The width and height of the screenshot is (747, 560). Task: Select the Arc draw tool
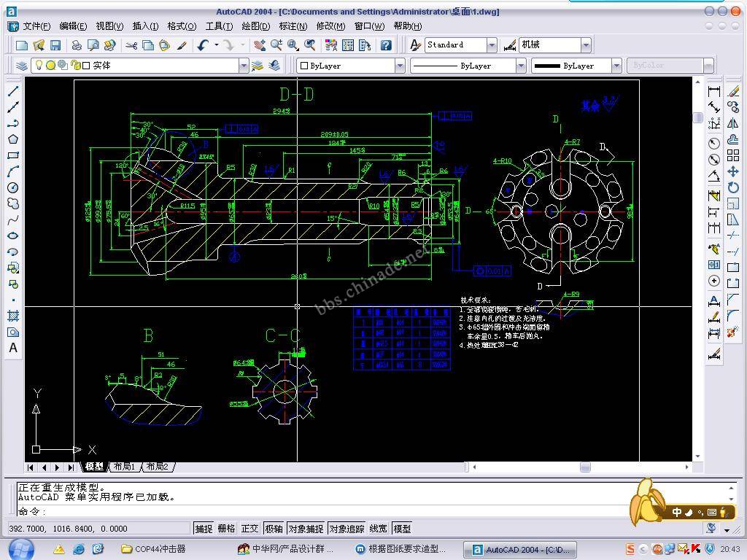13,171
